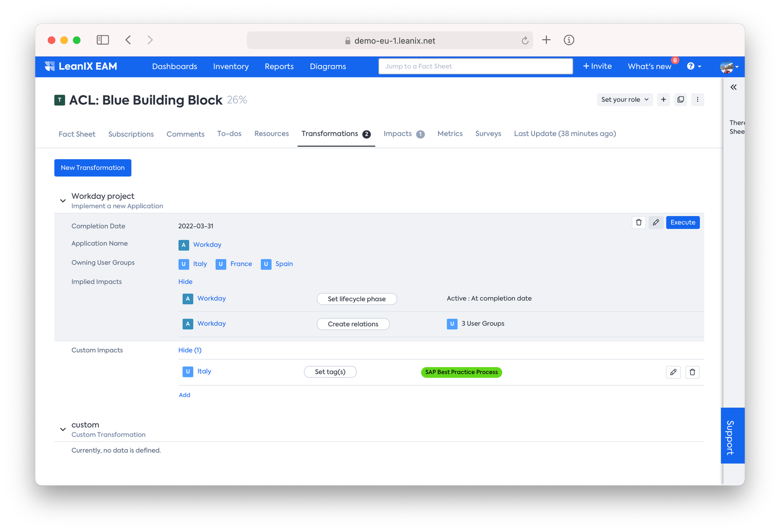Screen dimensions: 780x532
Task: Open the Spain user group link
Action: click(284, 264)
